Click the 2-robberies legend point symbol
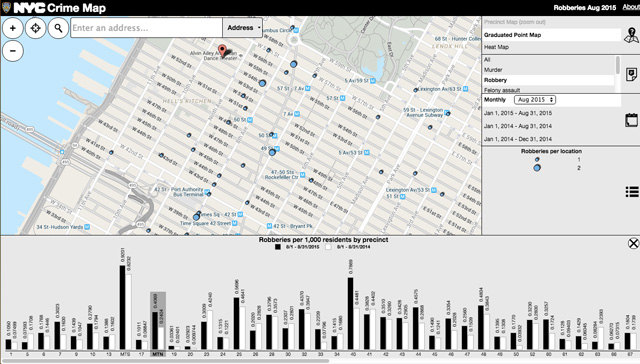This screenshot has width=640, height=364. [x=537, y=168]
